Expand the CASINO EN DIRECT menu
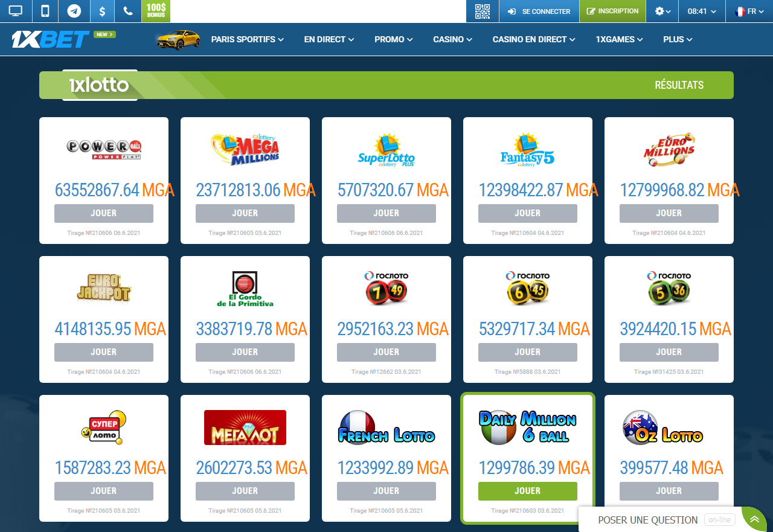Image resolution: width=773 pixels, height=532 pixels. point(534,39)
